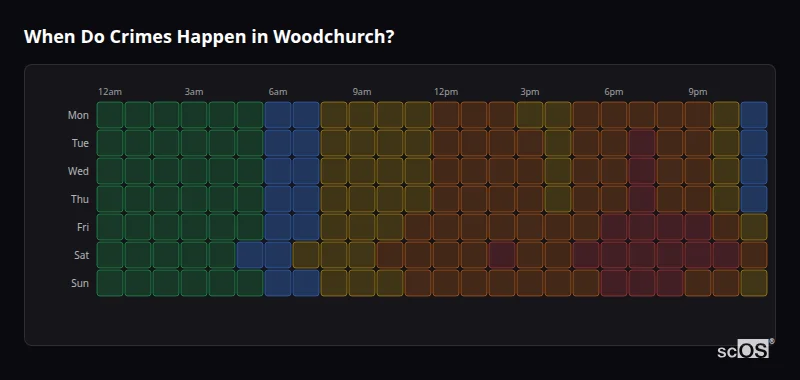
Task: Select the Saturday 12am green cell
Action: (x=110, y=255)
